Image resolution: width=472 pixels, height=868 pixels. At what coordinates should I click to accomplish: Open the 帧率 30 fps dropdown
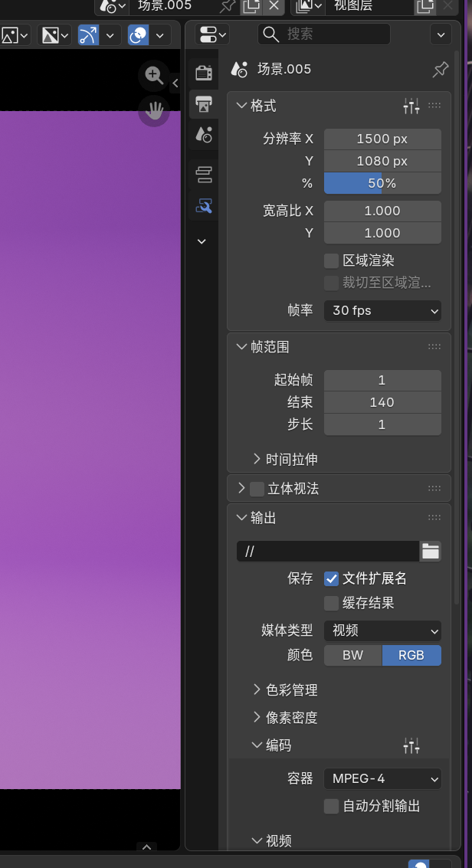[382, 310]
